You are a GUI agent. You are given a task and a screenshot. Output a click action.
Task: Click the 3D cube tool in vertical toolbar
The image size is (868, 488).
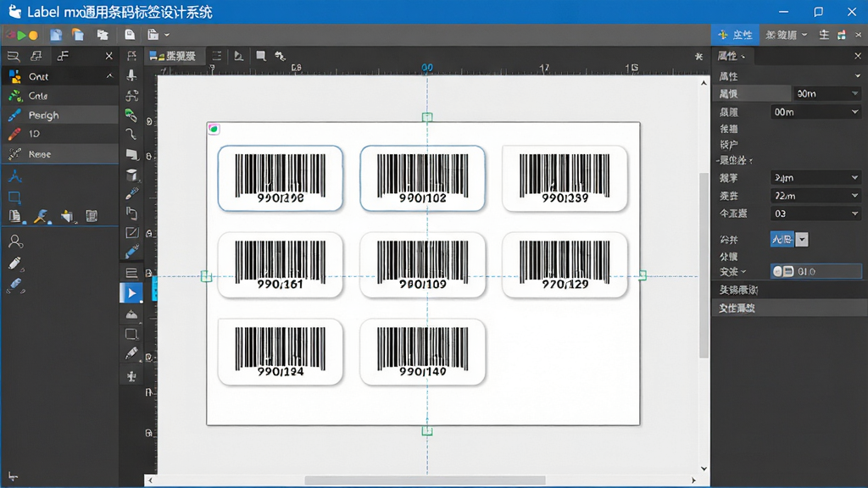[131, 175]
